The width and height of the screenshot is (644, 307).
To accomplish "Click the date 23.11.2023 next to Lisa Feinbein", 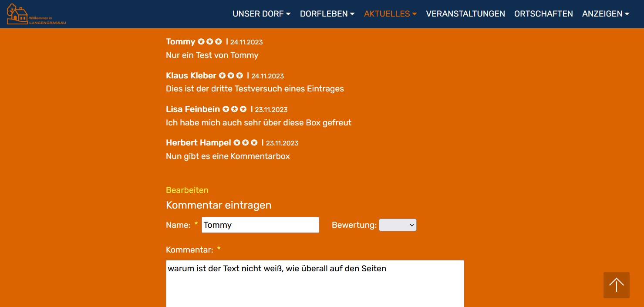I will tap(271, 110).
